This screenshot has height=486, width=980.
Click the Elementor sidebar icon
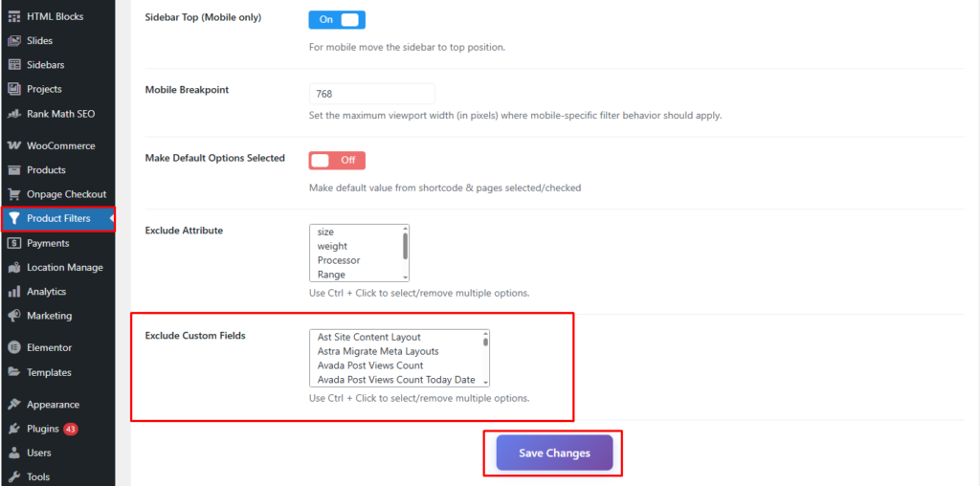click(14, 347)
